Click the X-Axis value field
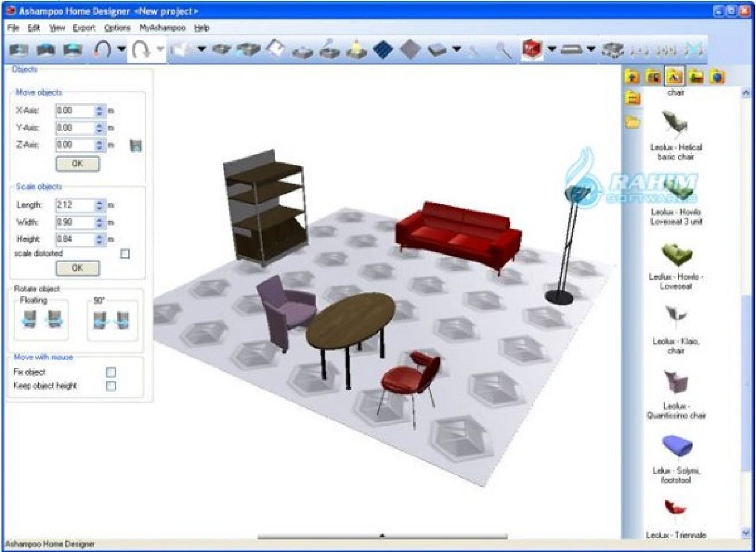 pyautogui.click(x=75, y=111)
